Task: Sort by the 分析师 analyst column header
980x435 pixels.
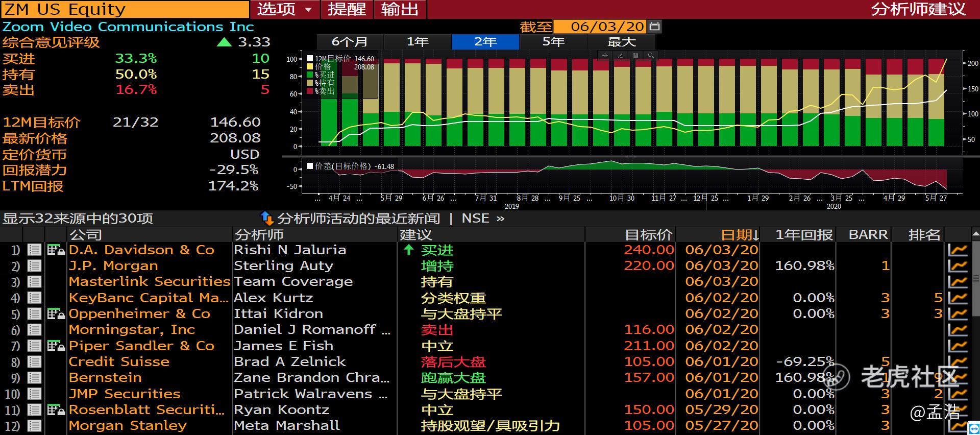Action: 259,235
